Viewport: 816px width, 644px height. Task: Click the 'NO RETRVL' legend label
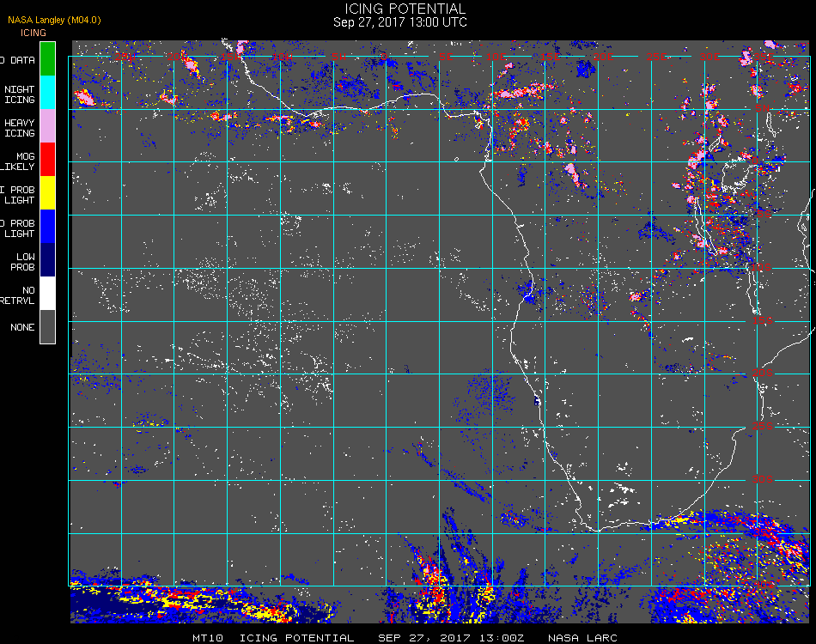point(18,295)
